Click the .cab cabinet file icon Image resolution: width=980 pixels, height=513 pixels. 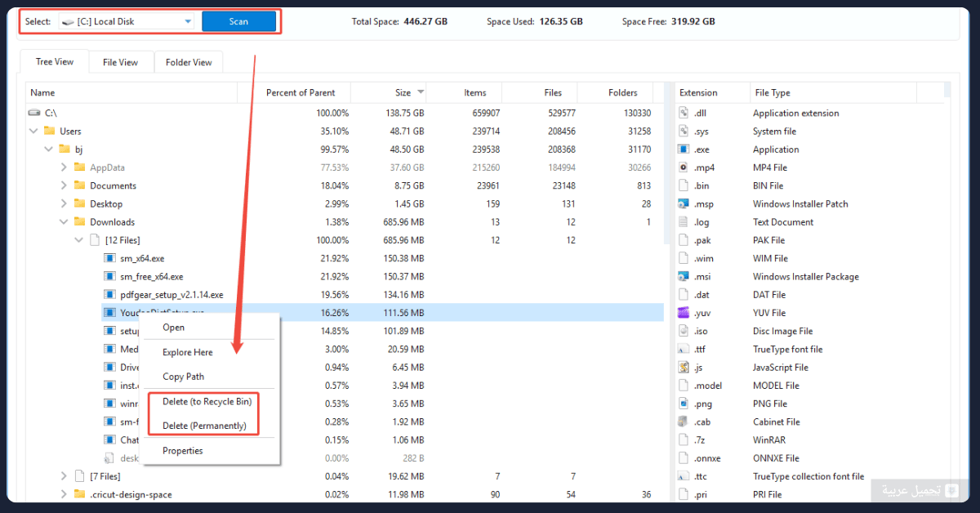[684, 422]
